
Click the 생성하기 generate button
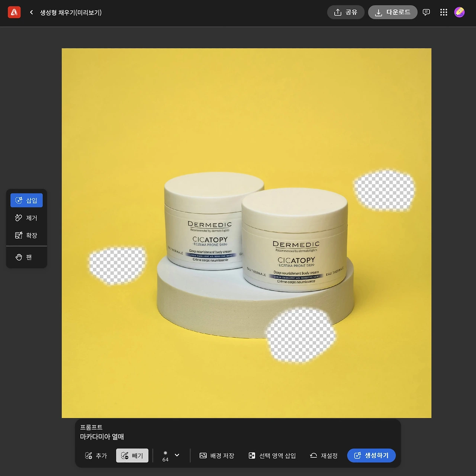371,456
